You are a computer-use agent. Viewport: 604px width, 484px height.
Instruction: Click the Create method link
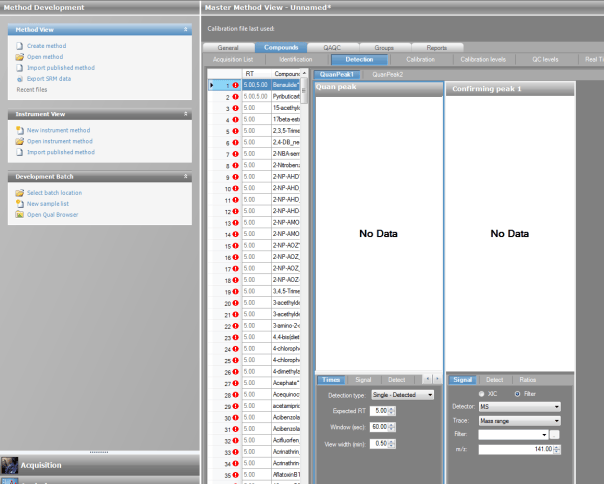pyautogui.click(x=46, y=46)
